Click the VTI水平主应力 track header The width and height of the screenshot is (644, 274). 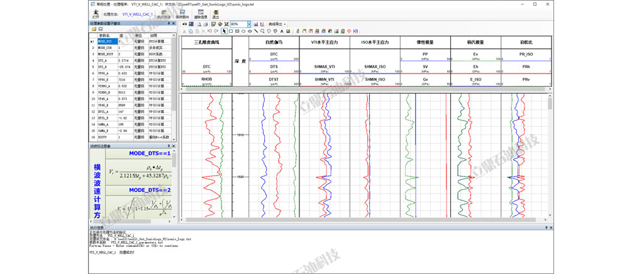(x=325, y=42)
